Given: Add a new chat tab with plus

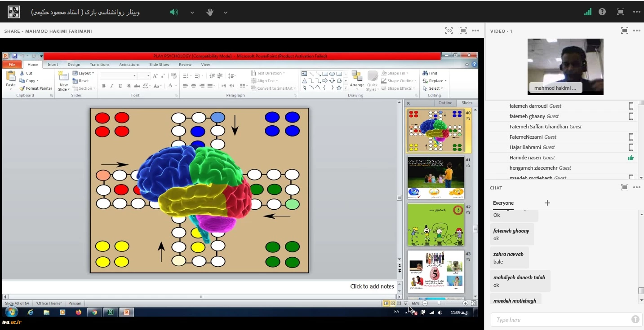Looking at the screenshot, I should (547, 203).
